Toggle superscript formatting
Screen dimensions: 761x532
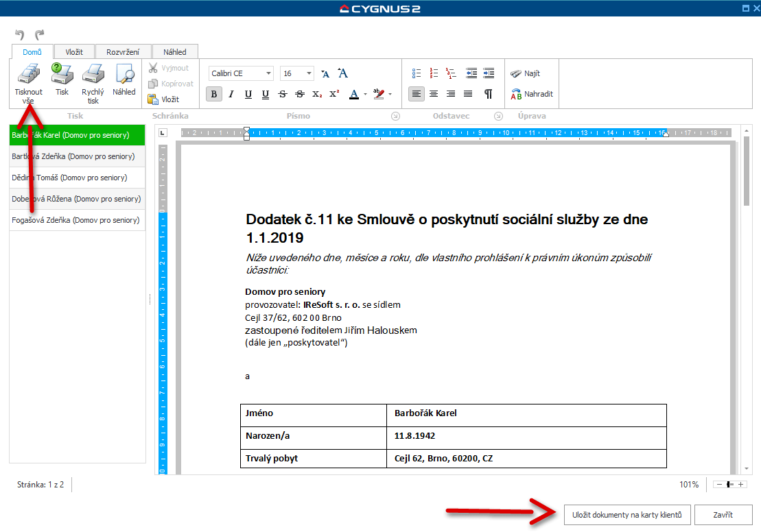pos(334,94)
